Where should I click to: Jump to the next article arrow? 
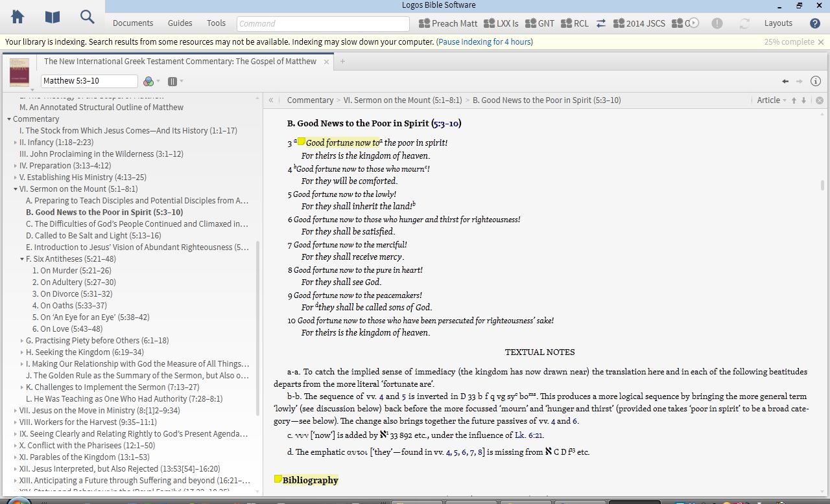[804, 100]
